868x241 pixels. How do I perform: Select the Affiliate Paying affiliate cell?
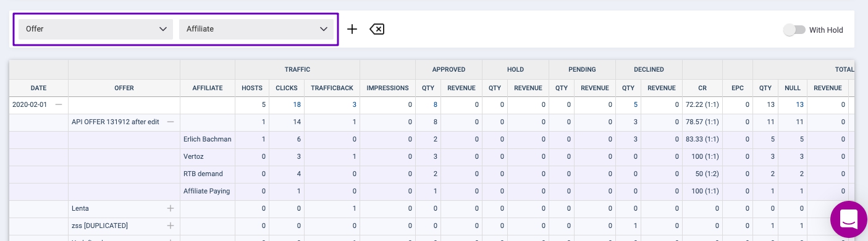[208, 192]
